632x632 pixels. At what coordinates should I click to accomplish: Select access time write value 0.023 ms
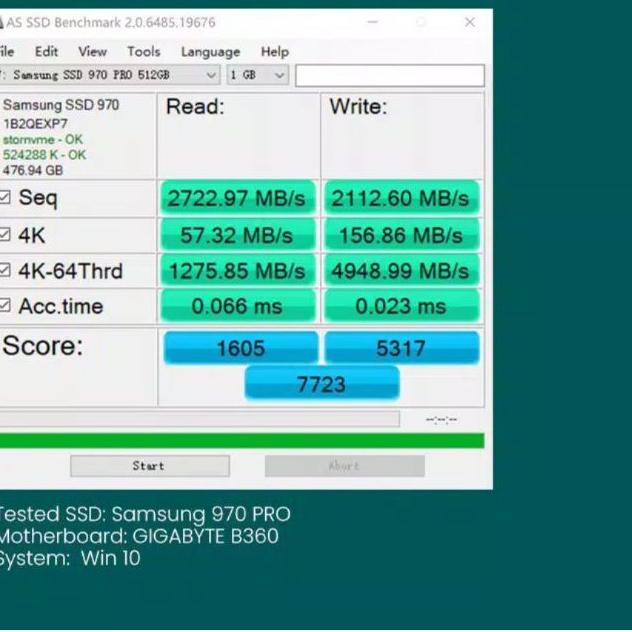coord(401,306)
